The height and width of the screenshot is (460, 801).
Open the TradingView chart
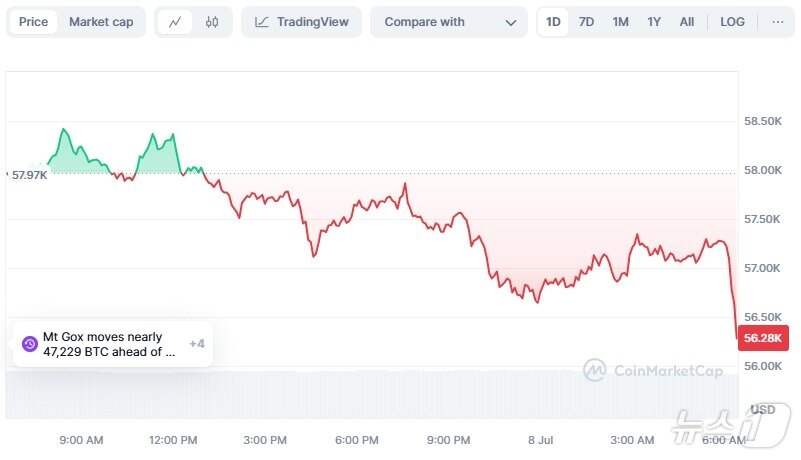(300, 22)
